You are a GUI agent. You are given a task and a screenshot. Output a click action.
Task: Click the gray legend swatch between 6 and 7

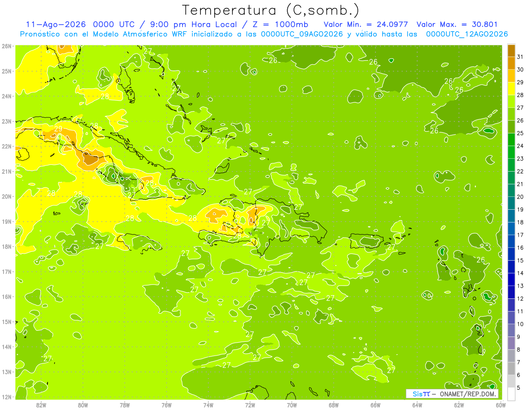coord(511,369)
